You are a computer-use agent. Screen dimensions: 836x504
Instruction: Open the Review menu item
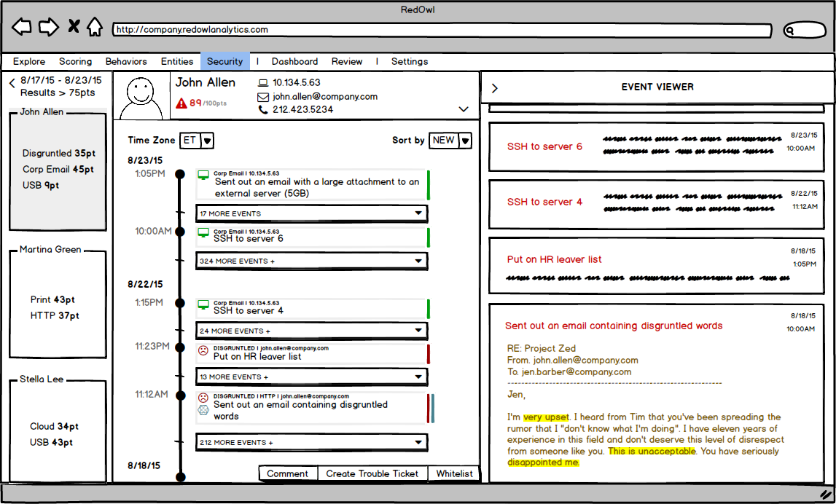click(x=346, y=61)
